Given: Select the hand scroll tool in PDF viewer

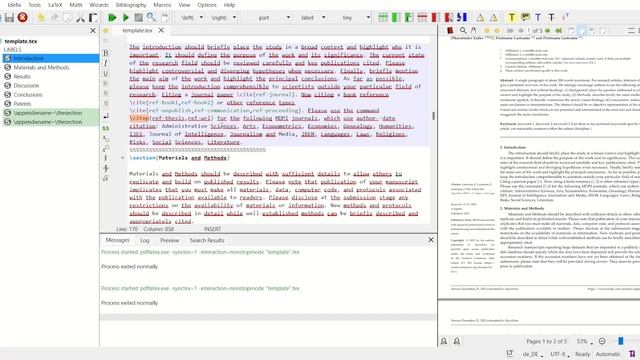Looking at the screenshot, I should pyautogui.click(x=473, y=31).
